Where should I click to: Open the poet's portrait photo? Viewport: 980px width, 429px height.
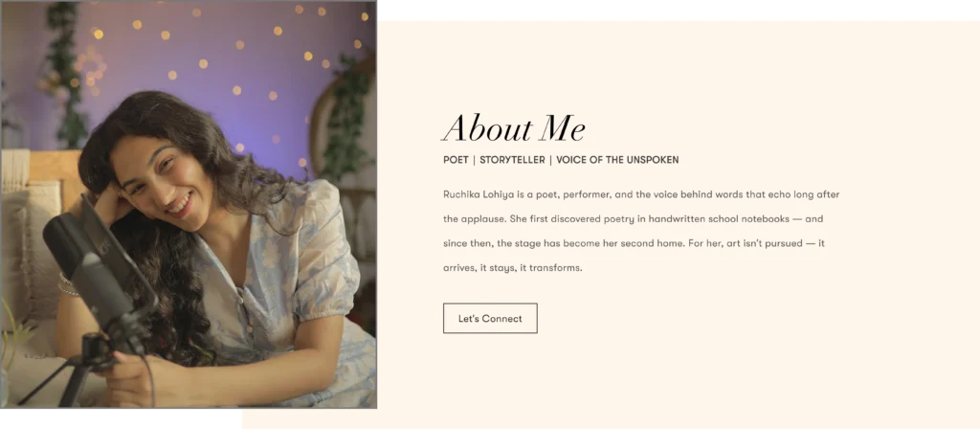click(189, 205)
